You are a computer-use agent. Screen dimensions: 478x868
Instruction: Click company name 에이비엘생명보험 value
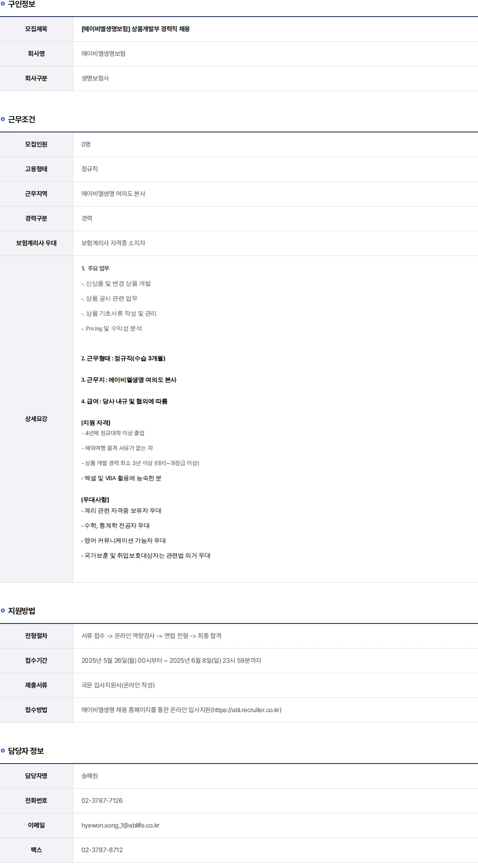coord(103,54)
